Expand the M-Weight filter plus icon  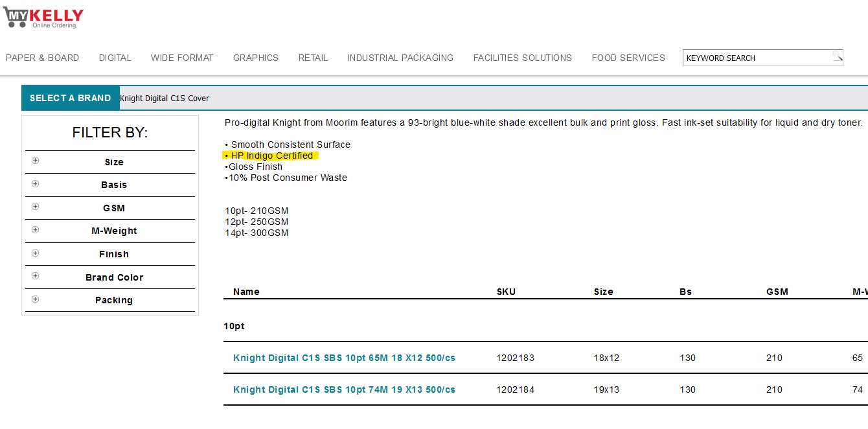(x=35, y=230)
